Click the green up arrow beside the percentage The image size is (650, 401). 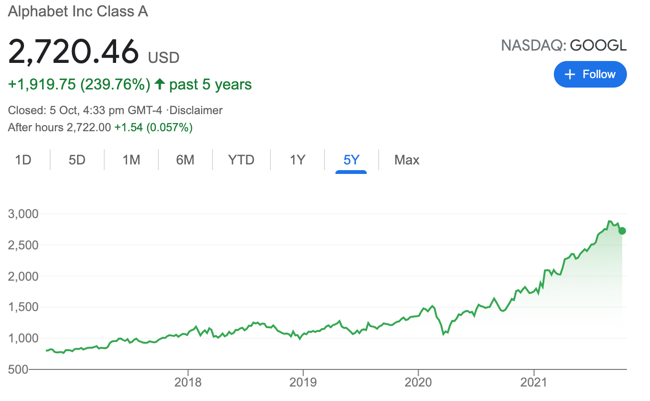point(160,84)
